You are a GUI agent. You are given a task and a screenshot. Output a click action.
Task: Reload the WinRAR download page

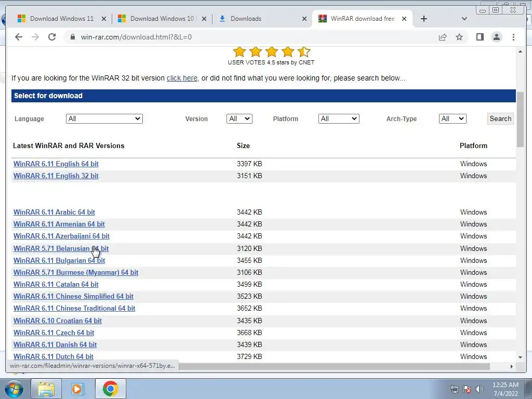52,37
